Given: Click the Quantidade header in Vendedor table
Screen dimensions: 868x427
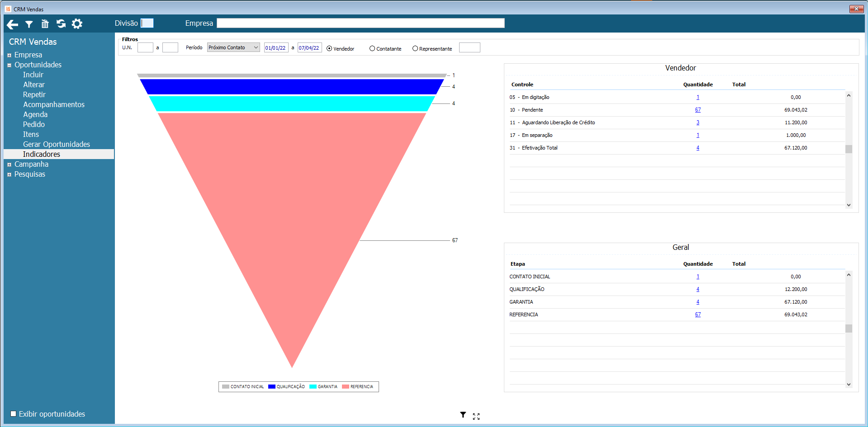Looking at the screenshot, I should pyautogui.click(x=698, y=84).
